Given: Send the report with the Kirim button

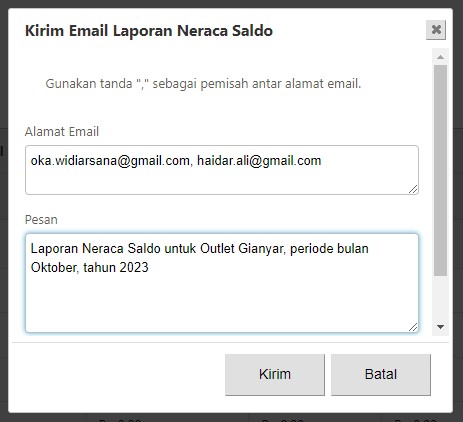Looking at the screenshot, I should pos(275,374).
